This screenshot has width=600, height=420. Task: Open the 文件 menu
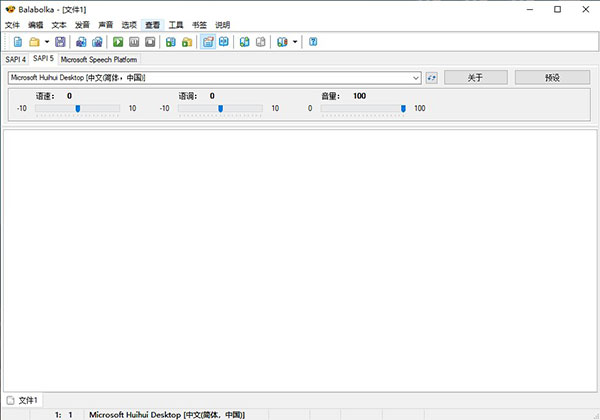12,24
